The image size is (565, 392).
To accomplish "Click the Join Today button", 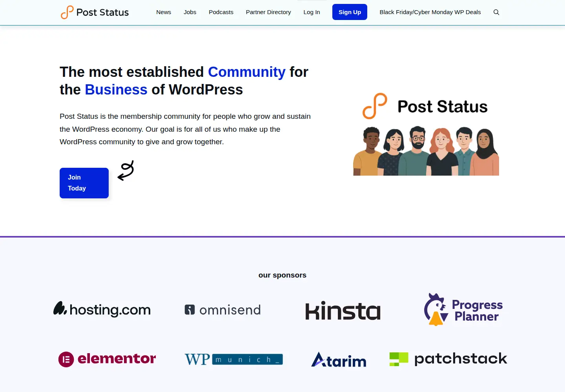I will click(x=84, y=183).
